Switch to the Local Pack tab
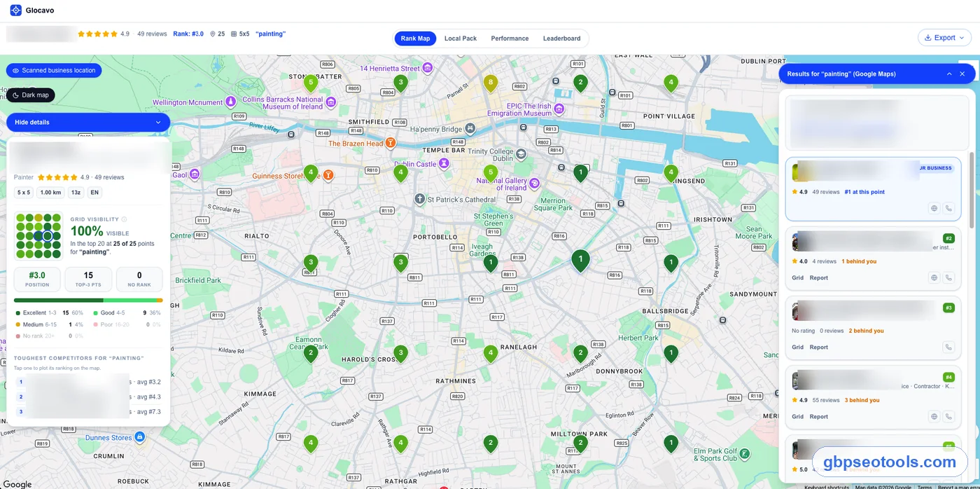The image size is (980, 489). [461, 39]
